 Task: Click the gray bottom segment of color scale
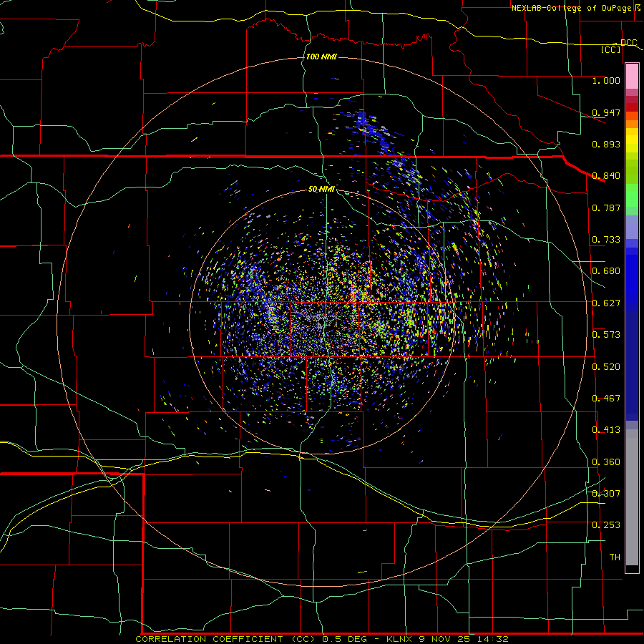pos(632,497)
